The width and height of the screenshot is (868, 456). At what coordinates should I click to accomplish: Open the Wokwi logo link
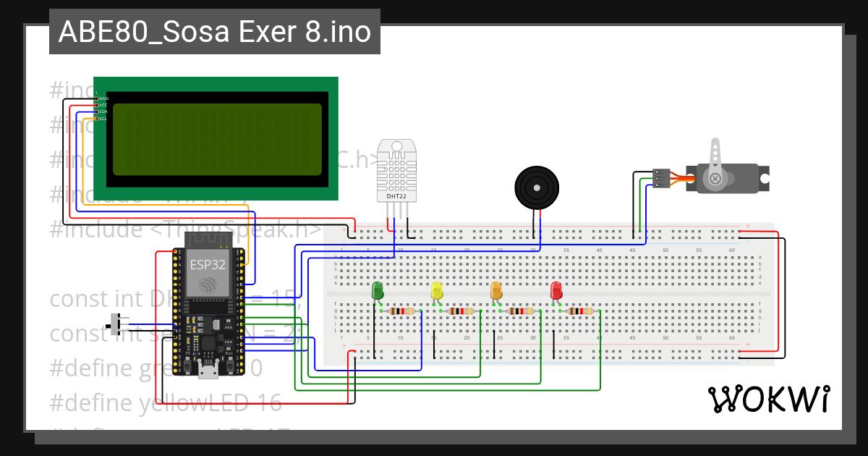coord(770,399)
